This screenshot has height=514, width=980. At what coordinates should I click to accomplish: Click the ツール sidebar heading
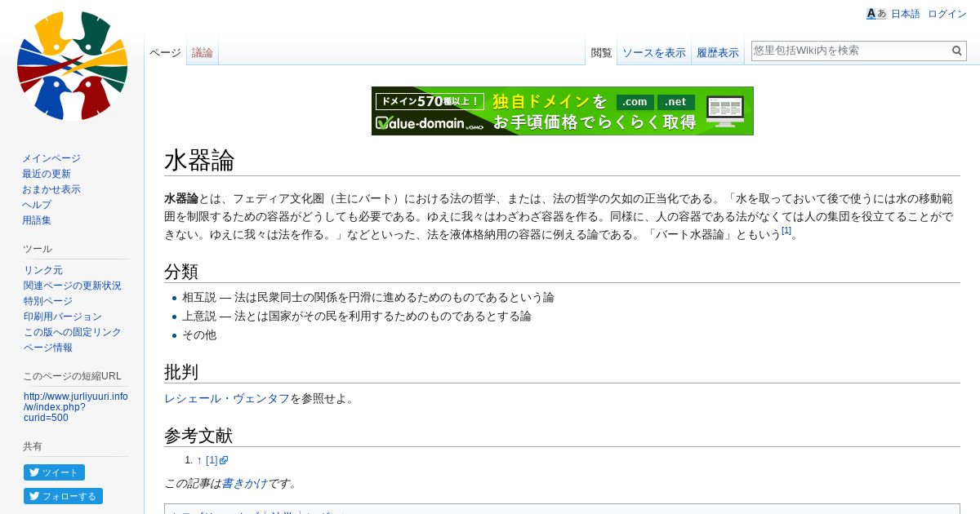pyautogui.click(x=38, y=249)
